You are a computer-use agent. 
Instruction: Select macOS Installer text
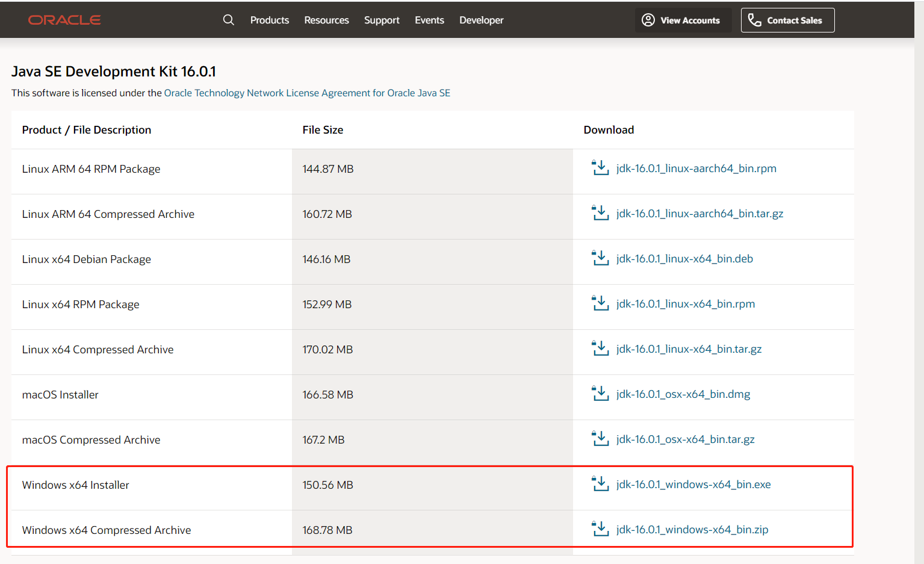60,395
